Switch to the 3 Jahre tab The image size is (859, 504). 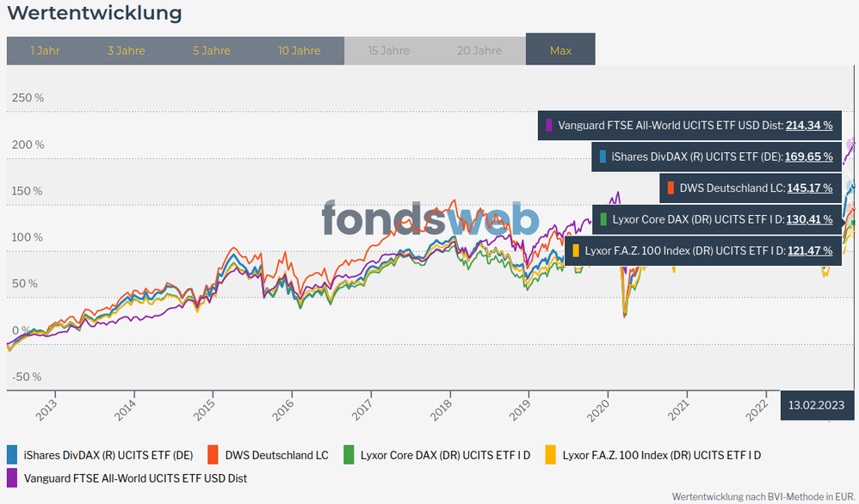[x=127, y=51]
